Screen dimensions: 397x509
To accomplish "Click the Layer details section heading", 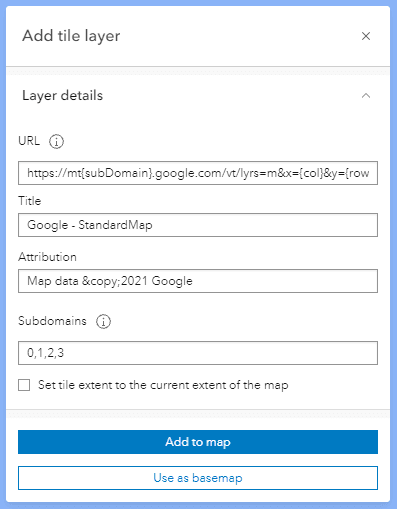I will pyautogui.click(x=62, y=96).
